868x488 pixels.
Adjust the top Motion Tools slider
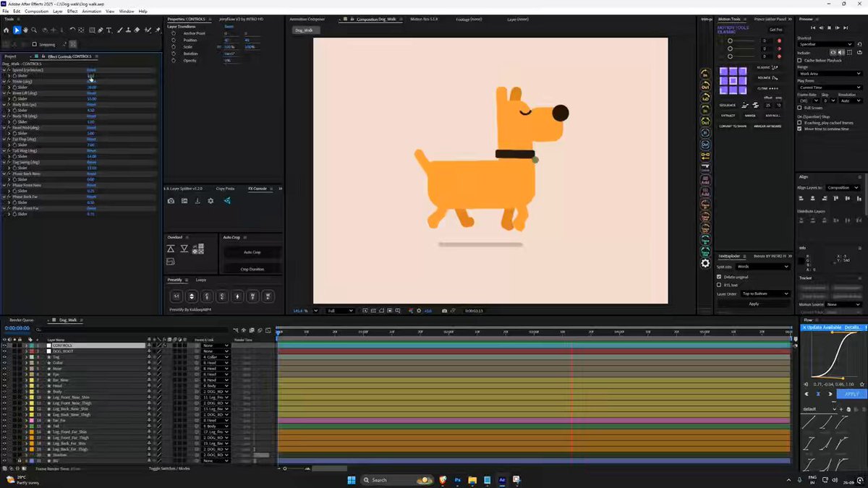click(741, 40)
